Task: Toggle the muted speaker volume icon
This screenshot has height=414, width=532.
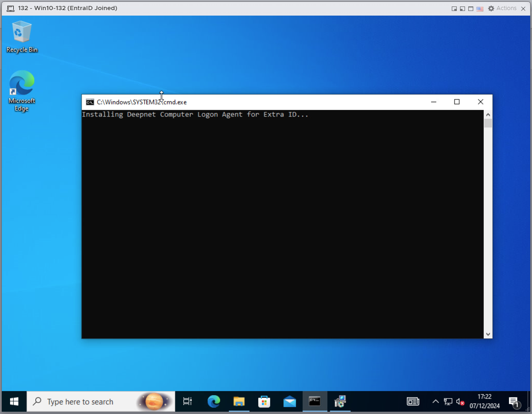Action: pos(460,402)
